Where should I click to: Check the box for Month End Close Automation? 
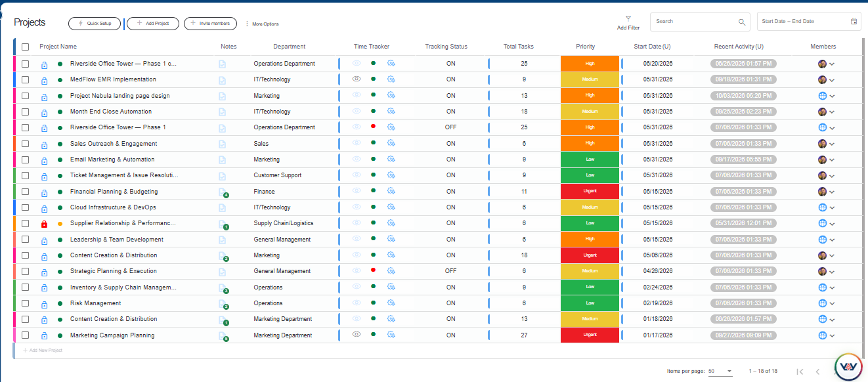[x=26, y=112]
